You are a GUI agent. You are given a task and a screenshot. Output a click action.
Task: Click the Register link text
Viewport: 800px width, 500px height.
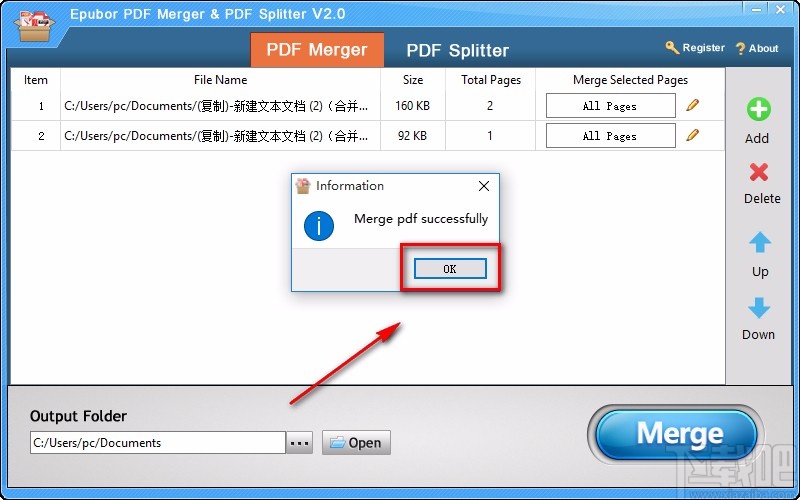(x=704, y=48)
